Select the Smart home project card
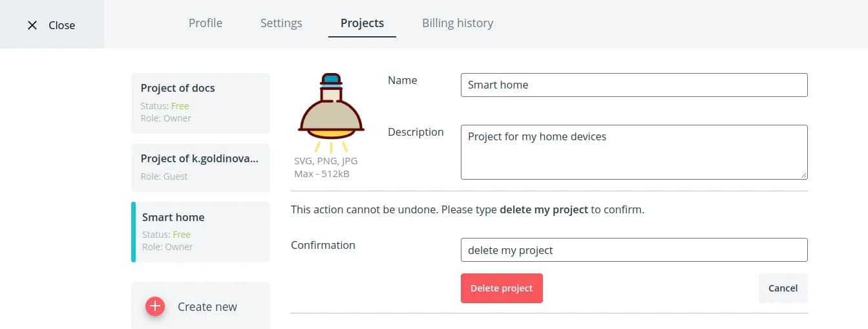Image resolution: width=868 pixels, height=329 pixels. (200, 231)
